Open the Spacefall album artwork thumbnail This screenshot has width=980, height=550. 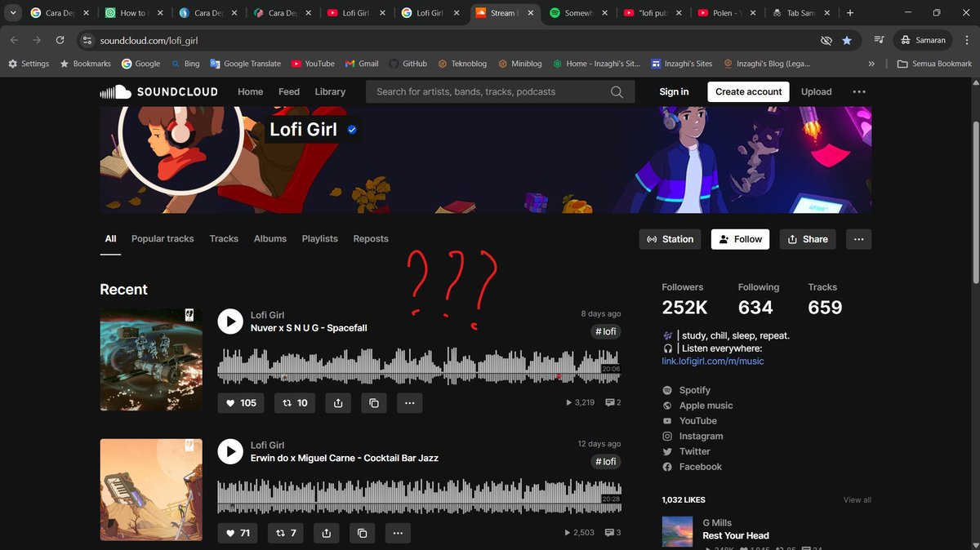click(x=151, y=359)
